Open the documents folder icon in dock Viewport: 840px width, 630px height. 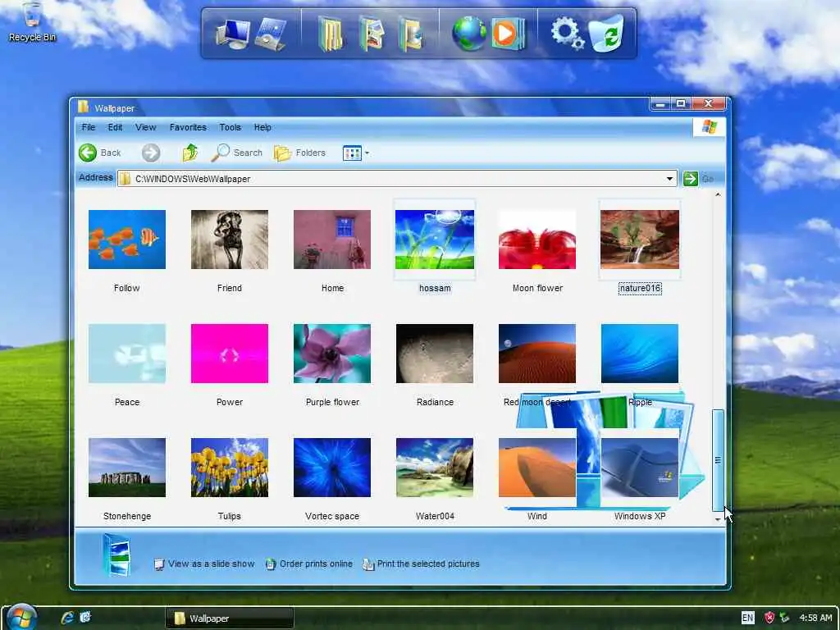click(x=331, y=34)
